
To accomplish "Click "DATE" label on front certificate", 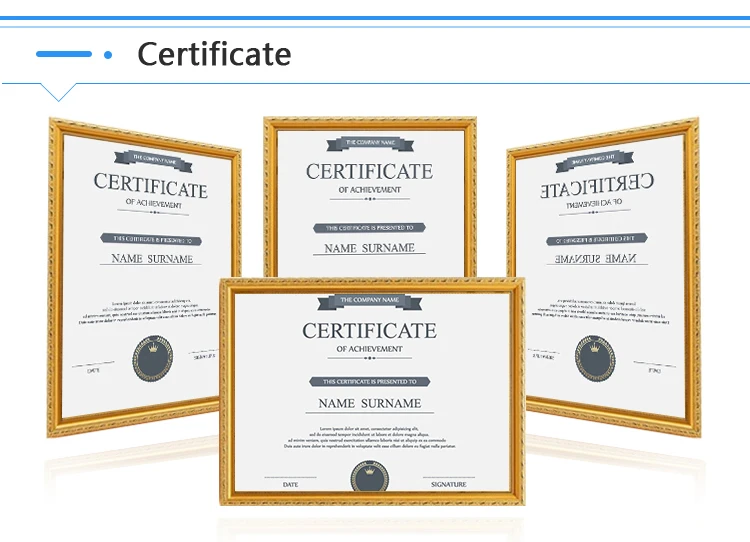I will (x=290, y=485).
